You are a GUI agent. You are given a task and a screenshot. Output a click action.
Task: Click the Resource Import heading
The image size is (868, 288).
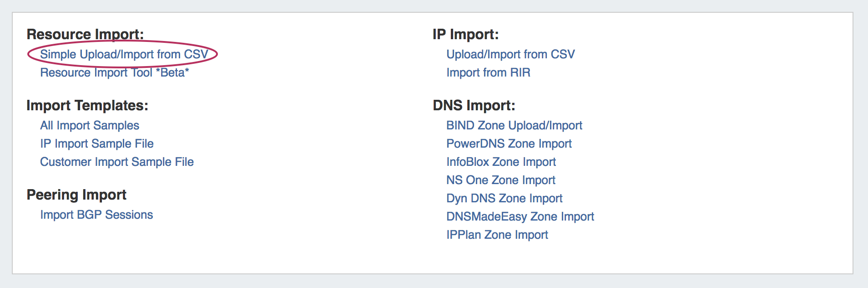(x=85, y=34)
